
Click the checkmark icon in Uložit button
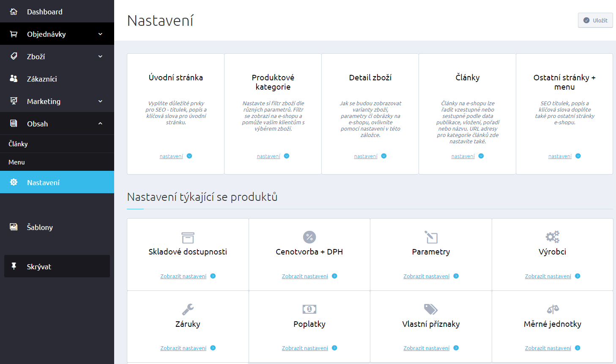coord(586,20)
